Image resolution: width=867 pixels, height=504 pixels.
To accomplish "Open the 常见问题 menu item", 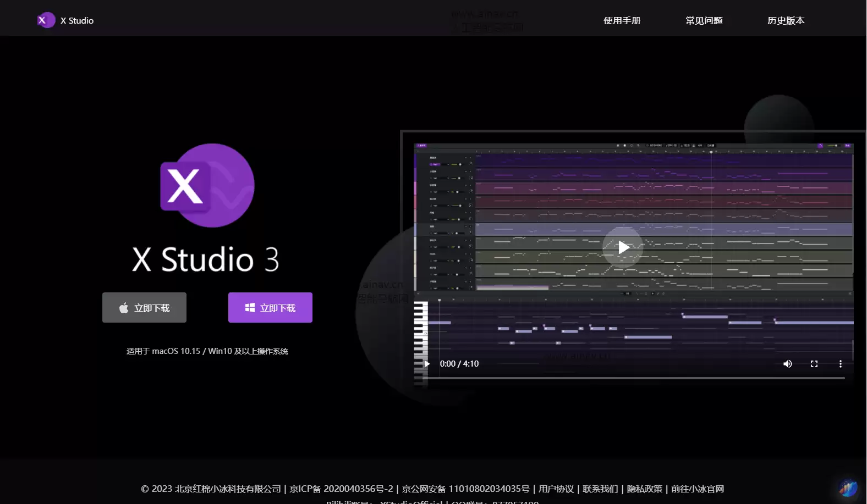I will pyautogui.click(x=704, y=20).
